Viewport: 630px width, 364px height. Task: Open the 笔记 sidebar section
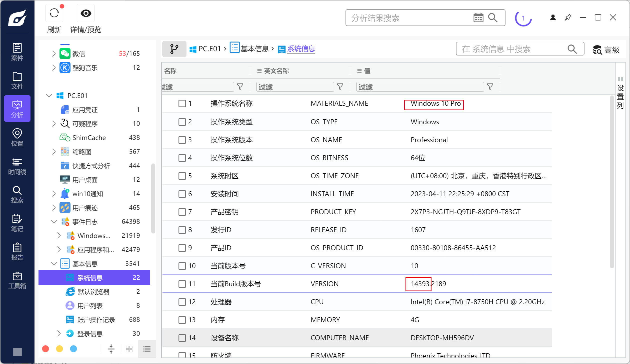pyautogui.click(x=17, y=222)
